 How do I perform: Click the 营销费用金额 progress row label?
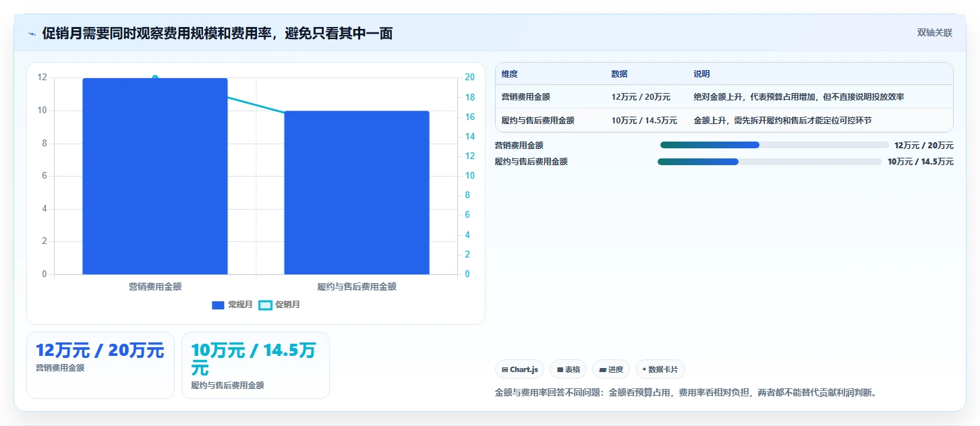pos(519,145)
